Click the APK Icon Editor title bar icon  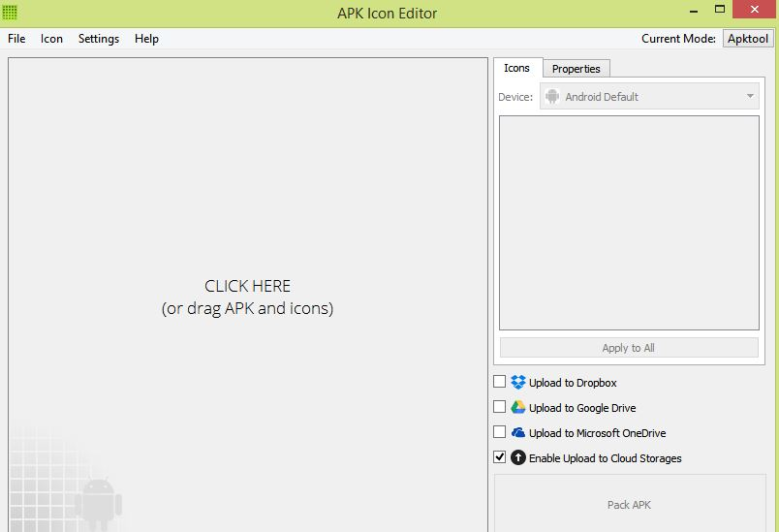point(10,13)
